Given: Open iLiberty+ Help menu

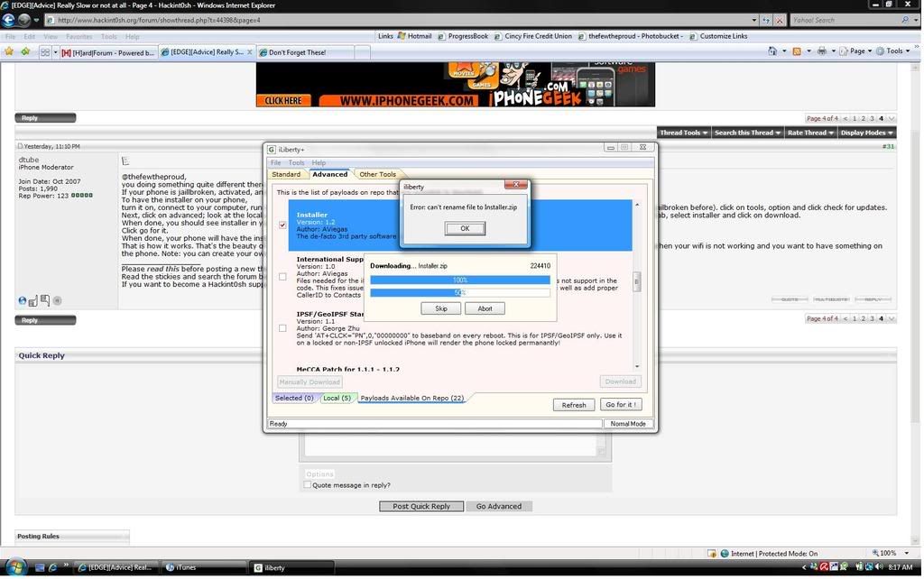Looking at the screenshot, I should point(319,162).
